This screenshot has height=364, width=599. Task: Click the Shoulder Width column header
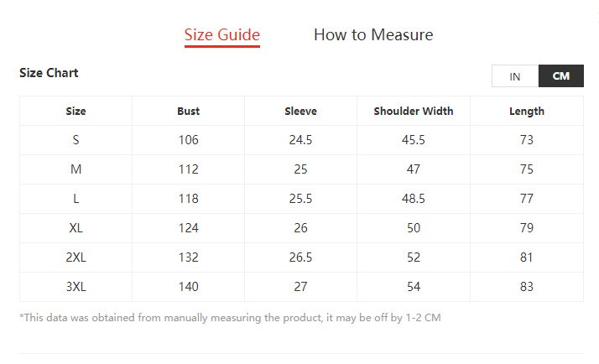pyautogui.click(x=414, y=111)
